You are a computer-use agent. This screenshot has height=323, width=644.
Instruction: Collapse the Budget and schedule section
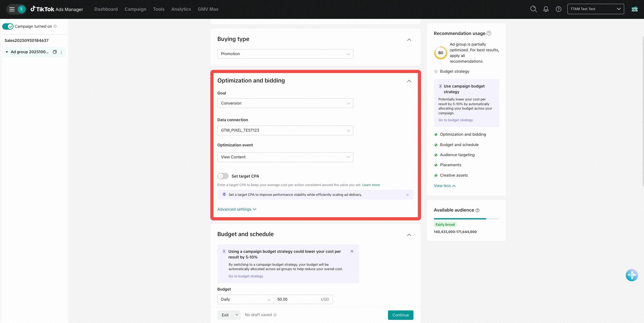click(x=409, y=235)
